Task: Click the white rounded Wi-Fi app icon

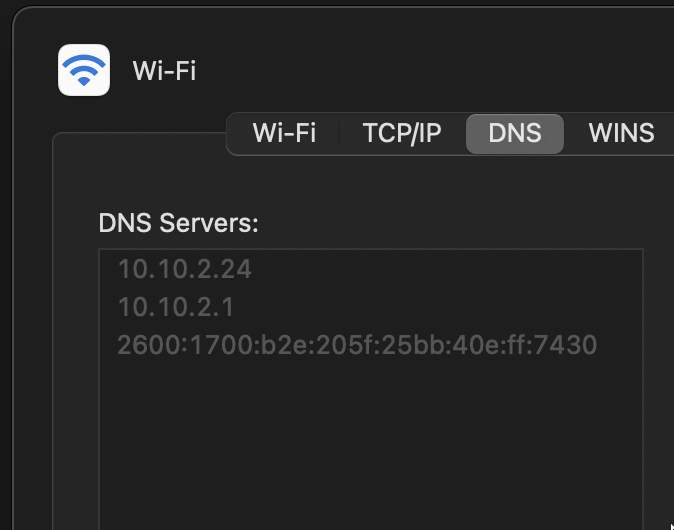Action: tap(84, 70)
